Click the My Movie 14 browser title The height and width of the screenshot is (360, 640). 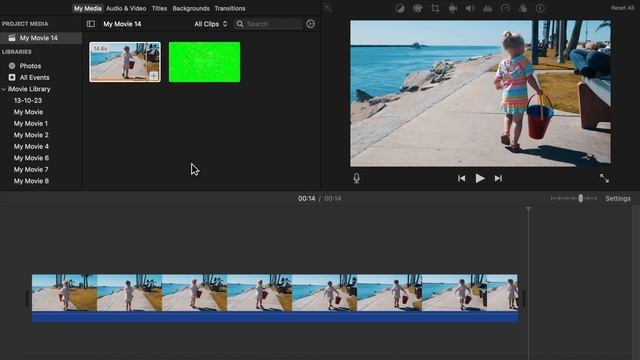click(122, 24)
